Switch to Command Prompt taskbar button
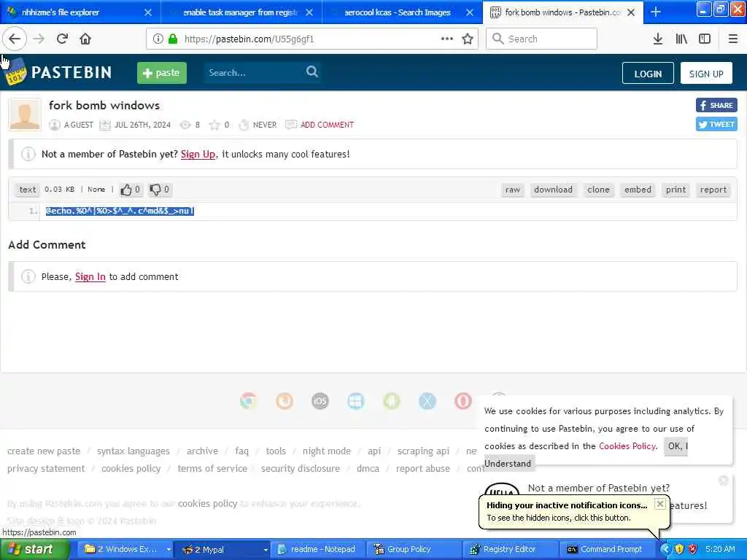 click(606, 550)
